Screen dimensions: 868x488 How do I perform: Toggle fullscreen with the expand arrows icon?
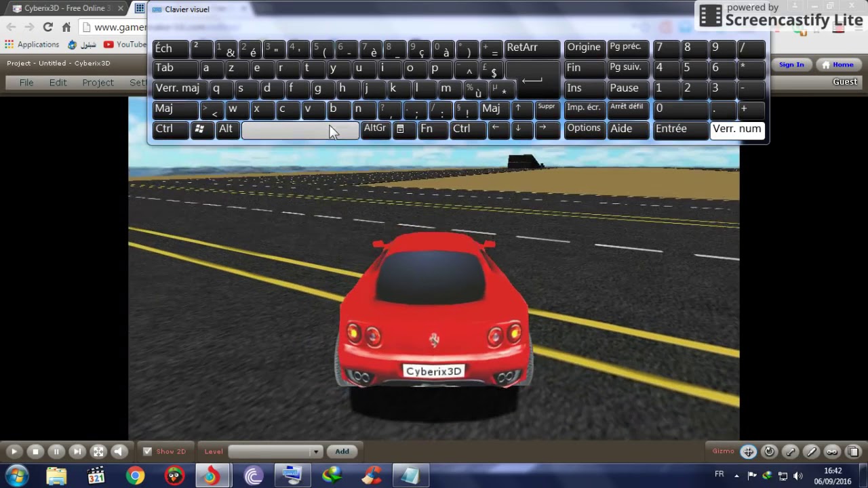(x=98, y=451)
